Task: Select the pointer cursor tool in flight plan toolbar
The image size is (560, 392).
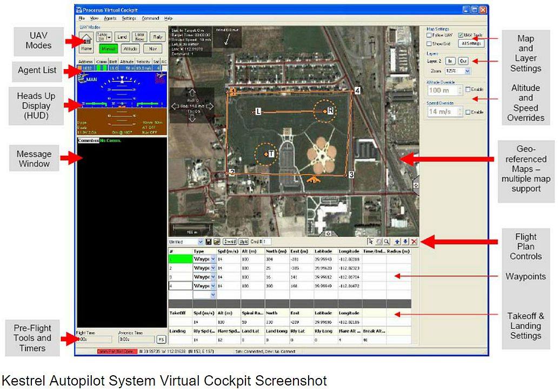Action: point(370,241)
